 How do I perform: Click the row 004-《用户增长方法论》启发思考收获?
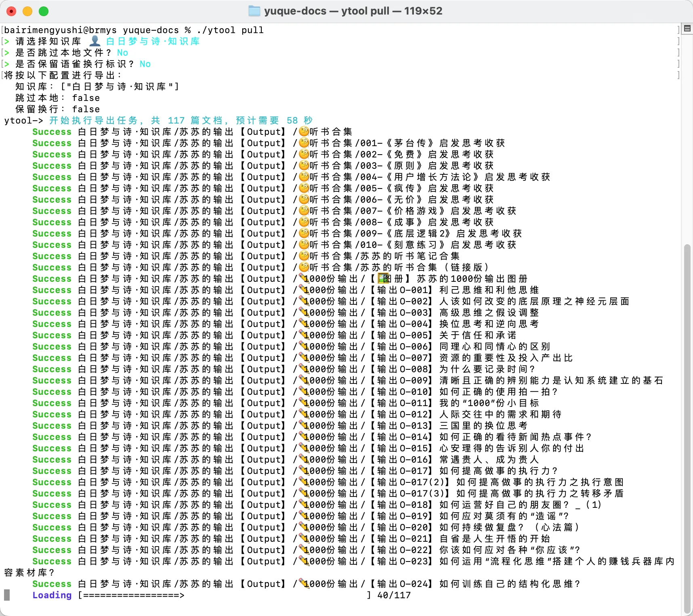click(x=291, y=177)
